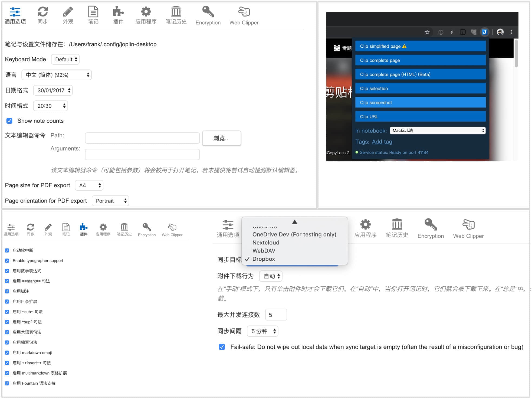Open Note History settings tab

point(175,15)
